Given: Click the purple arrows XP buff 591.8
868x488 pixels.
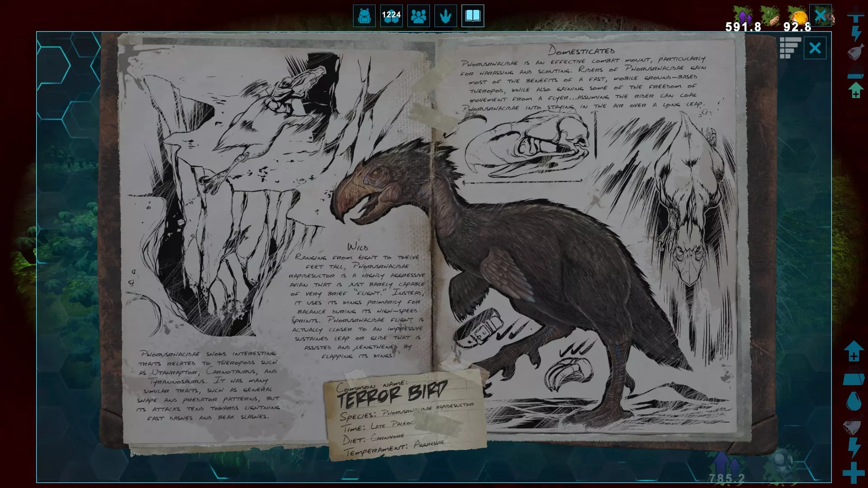Looking at the screenshot, I should point(743,18).
